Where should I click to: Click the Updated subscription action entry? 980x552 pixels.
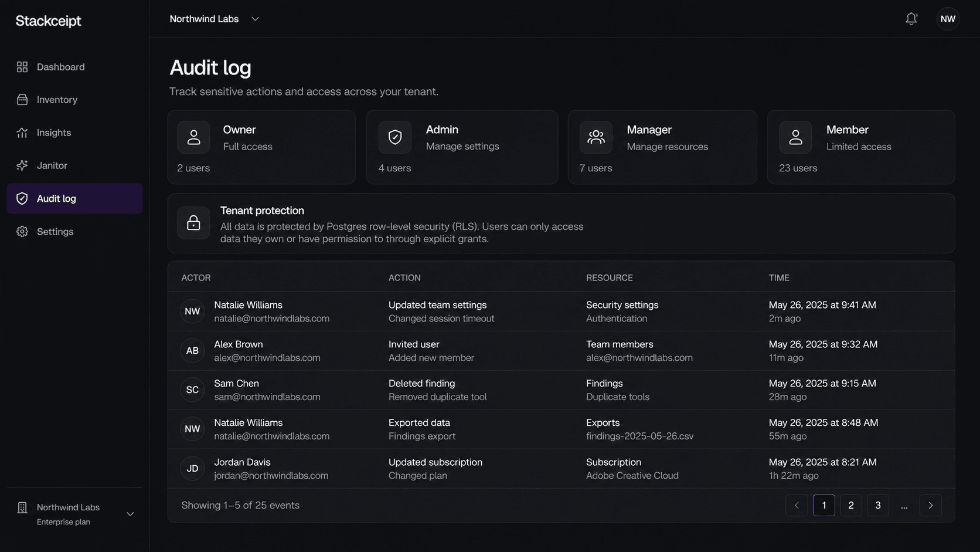[435, 462]
